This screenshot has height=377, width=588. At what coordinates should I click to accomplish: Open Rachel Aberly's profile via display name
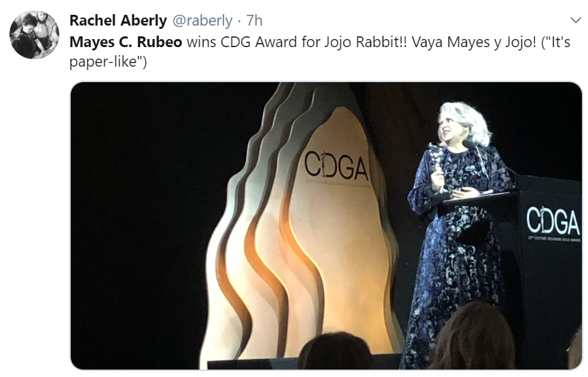tap(118, 20)
